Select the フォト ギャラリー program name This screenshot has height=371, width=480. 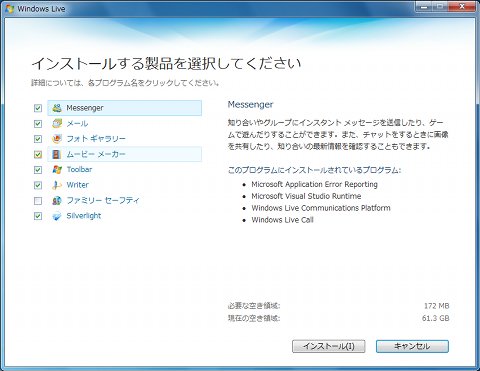click(x=96, y=139)
